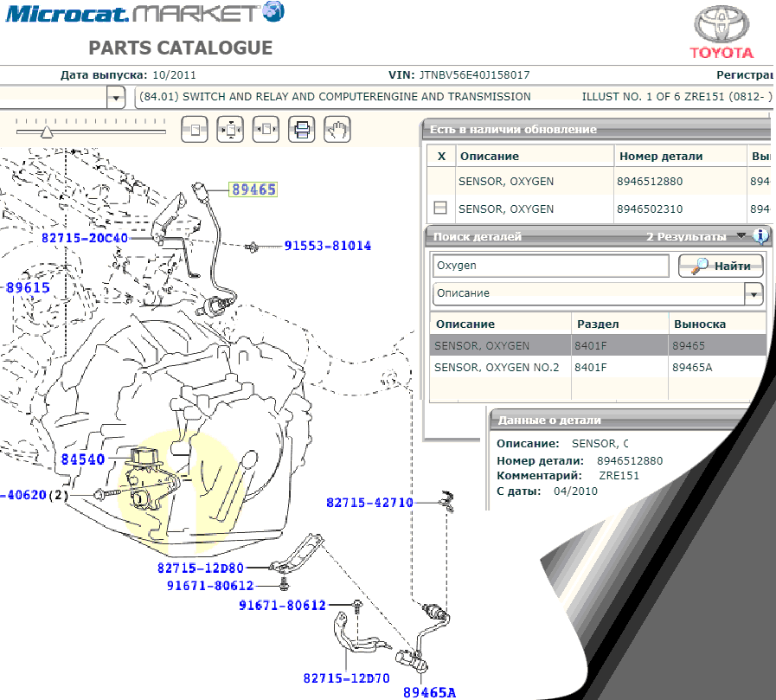Select the pan hand tool
The height and width of the screenshot is (700, 776).
pos(337,130)
